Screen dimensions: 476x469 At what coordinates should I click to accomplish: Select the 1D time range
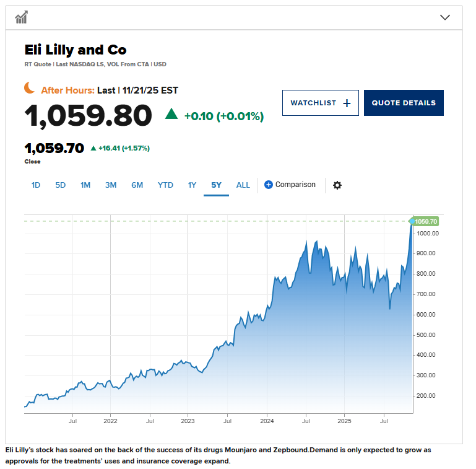click(x=36, y=185)
